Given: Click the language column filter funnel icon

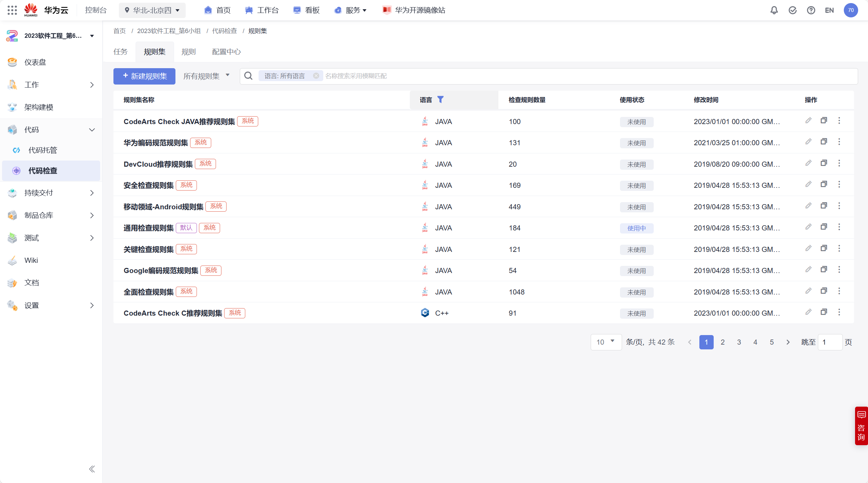Looking at the screenshot, I should (x=440, y=100).
